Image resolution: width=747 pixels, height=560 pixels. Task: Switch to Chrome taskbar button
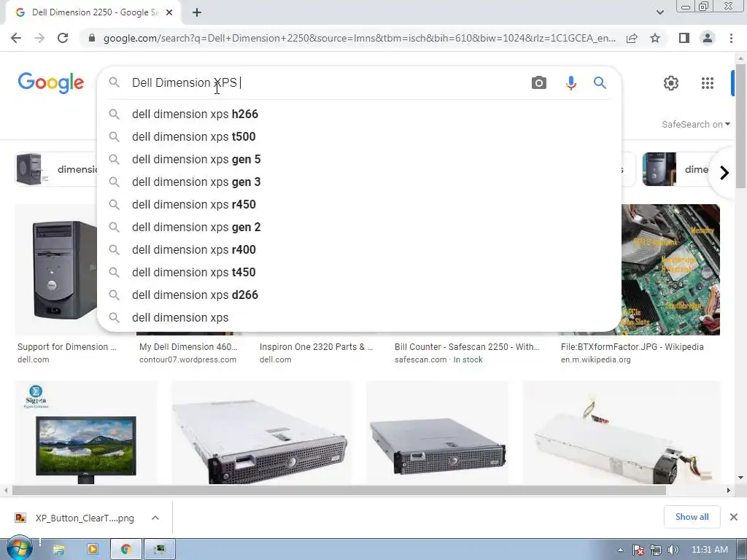pos(126,550)
